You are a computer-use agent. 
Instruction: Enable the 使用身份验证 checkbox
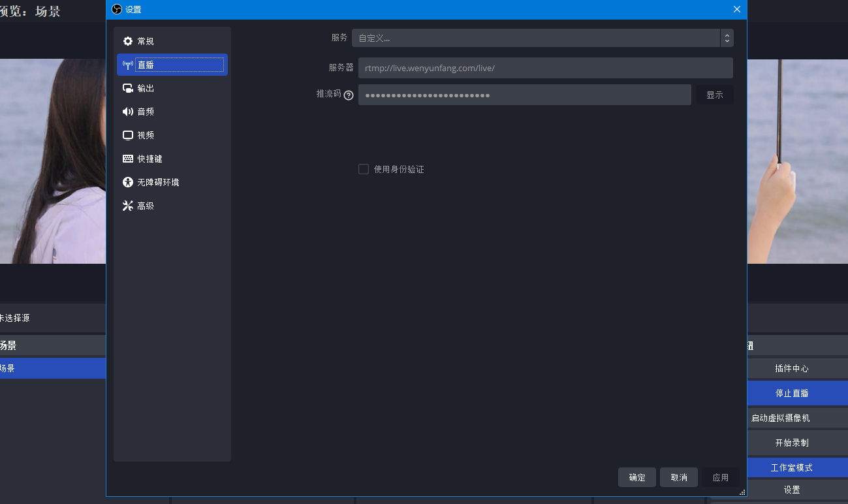(x=364, y=169)
